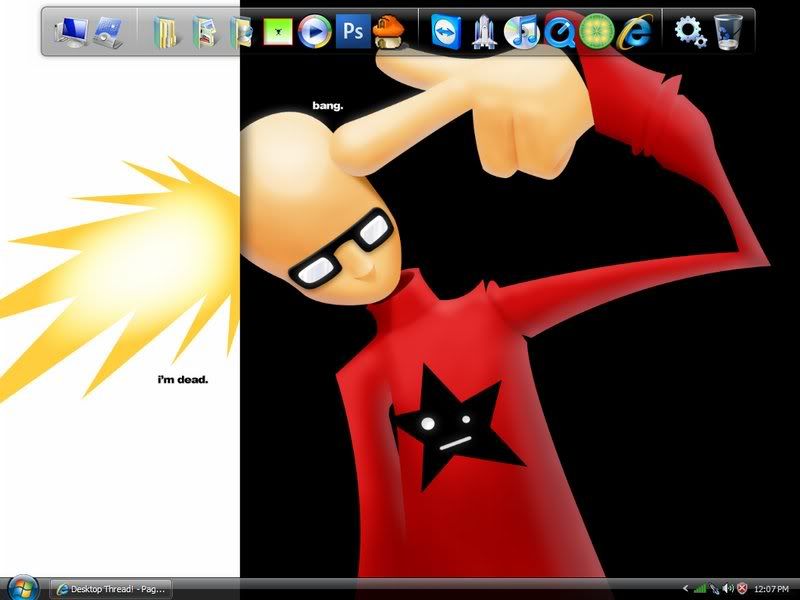The height and width of the screenshot is (600, 800).
Task: Open TeamViewer from the dock
Action: pyautogui.click(x=444, y=32)
